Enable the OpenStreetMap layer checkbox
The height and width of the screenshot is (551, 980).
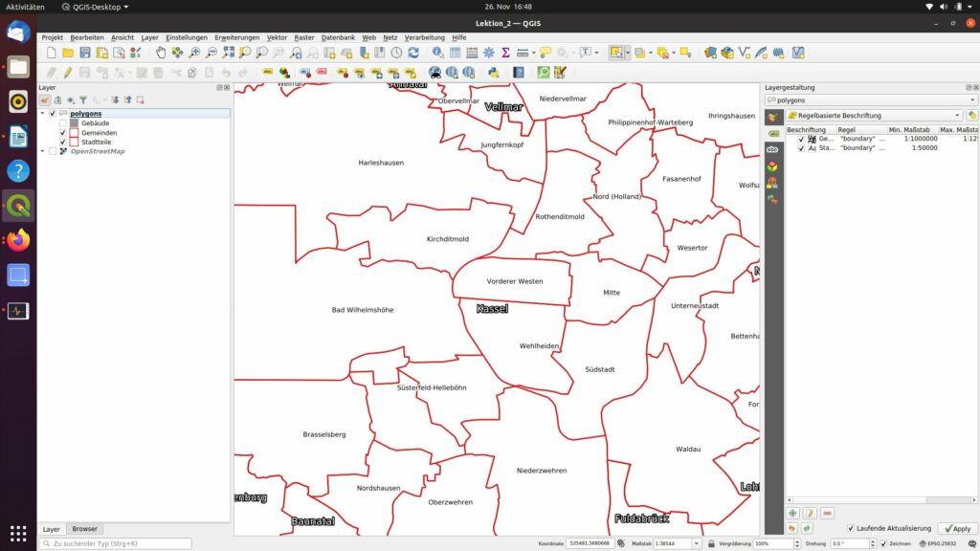(53, 151)
